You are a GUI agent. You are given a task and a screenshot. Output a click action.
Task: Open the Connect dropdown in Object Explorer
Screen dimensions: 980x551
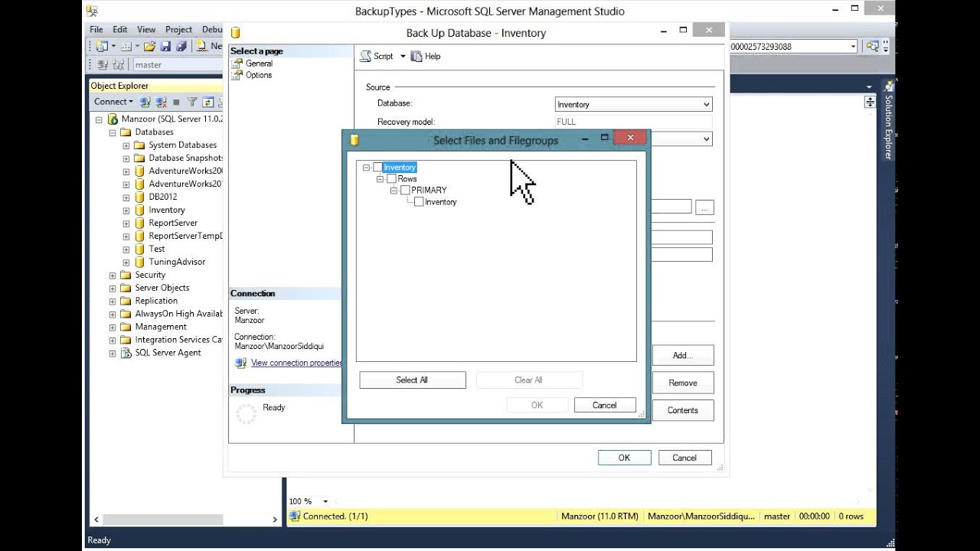click(x=113, y=102)
